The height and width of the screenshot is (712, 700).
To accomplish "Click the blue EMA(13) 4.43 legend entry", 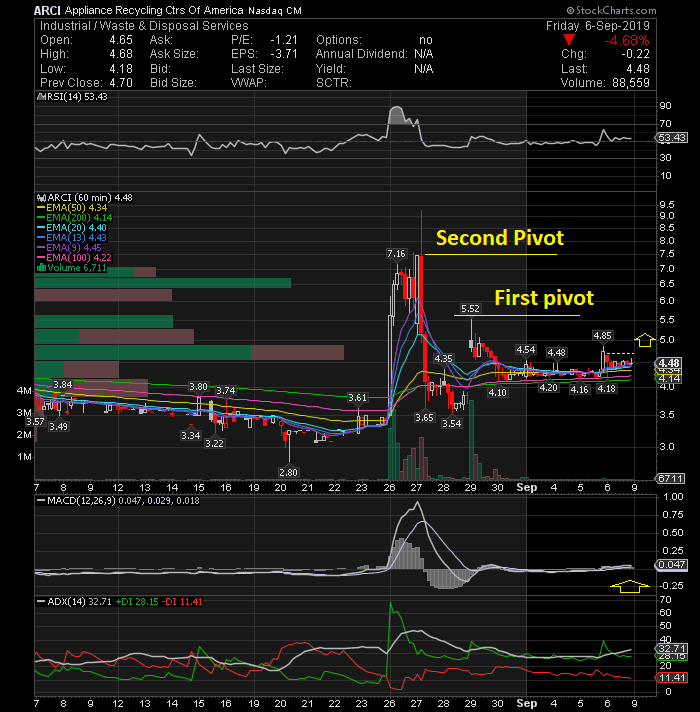I will coord(72,237).
